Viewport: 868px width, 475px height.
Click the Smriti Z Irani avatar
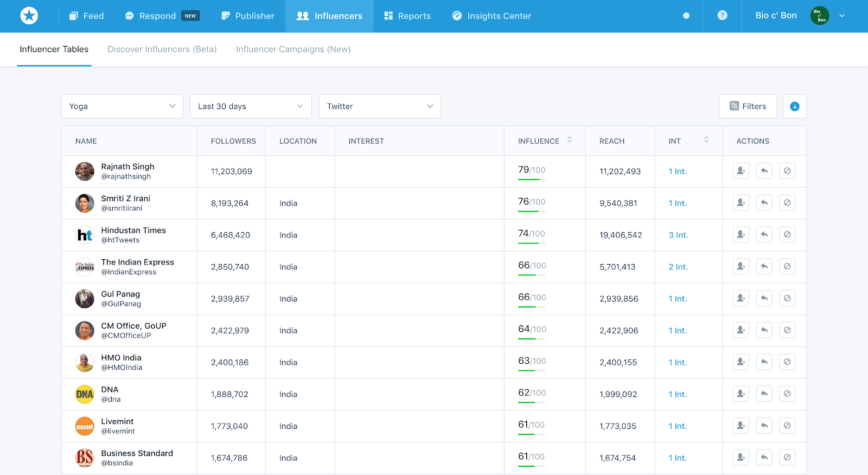[85, 203]
